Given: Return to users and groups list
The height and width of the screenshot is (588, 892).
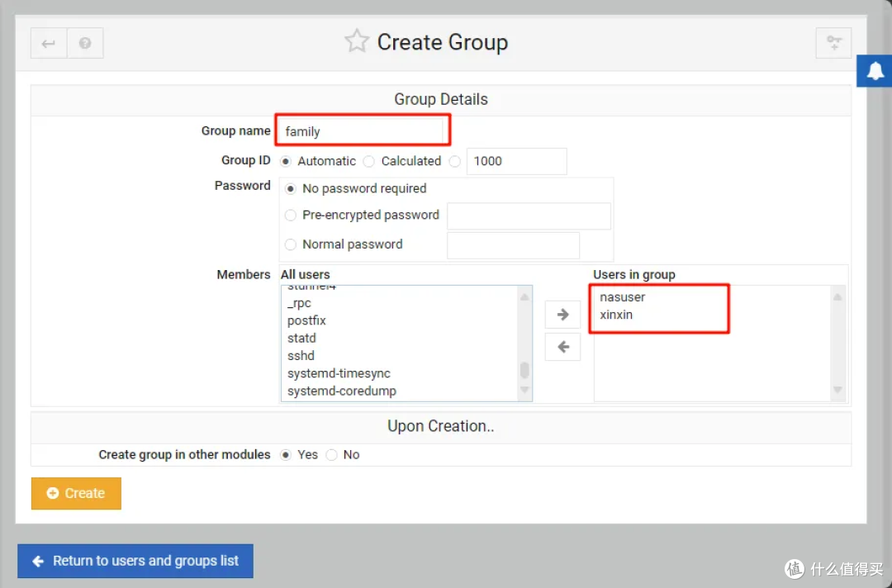Looking at the screenshot, I should [135, 561].
